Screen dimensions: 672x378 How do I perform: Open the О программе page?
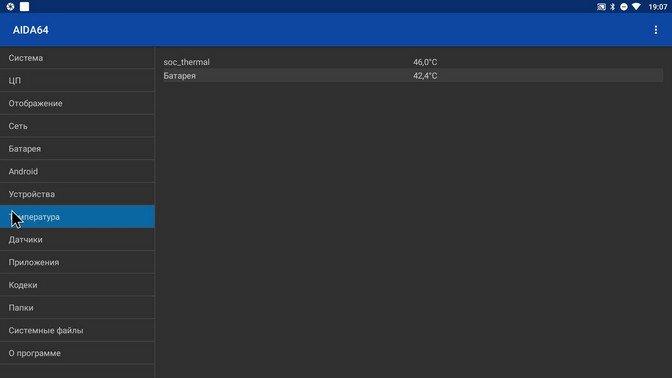point(77,353)
